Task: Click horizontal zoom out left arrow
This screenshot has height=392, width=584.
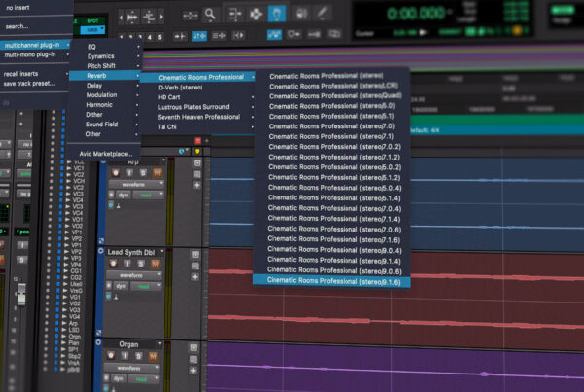Action: pos(121,18)
